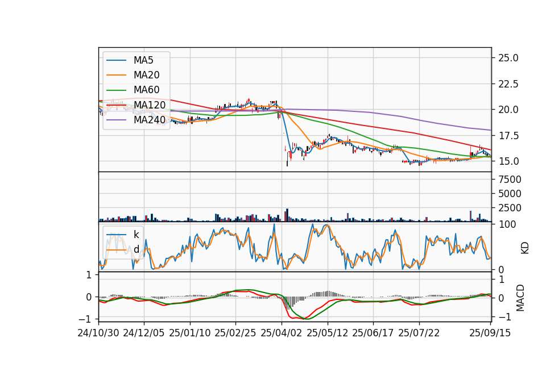The height and width of the screenshot is (392, 546).
Task: Click the blue MA5 legend line sample
Action: (x=116, y=61)
